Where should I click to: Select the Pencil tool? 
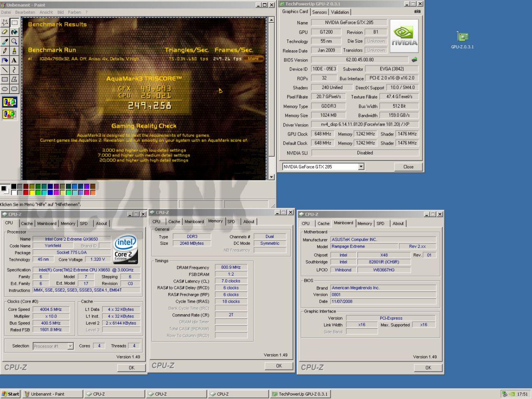pyautogui.click(x=5, y=51)
